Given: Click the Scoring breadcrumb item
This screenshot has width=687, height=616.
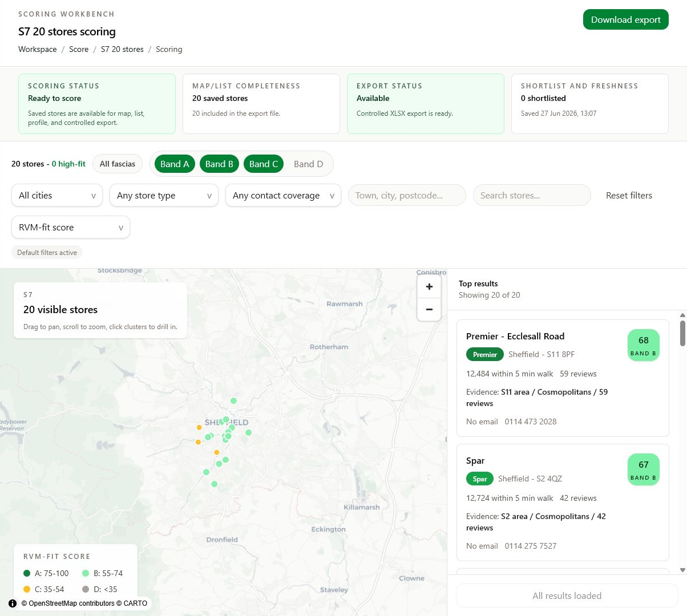Looking at the screenshot, I should pos(169,50).
